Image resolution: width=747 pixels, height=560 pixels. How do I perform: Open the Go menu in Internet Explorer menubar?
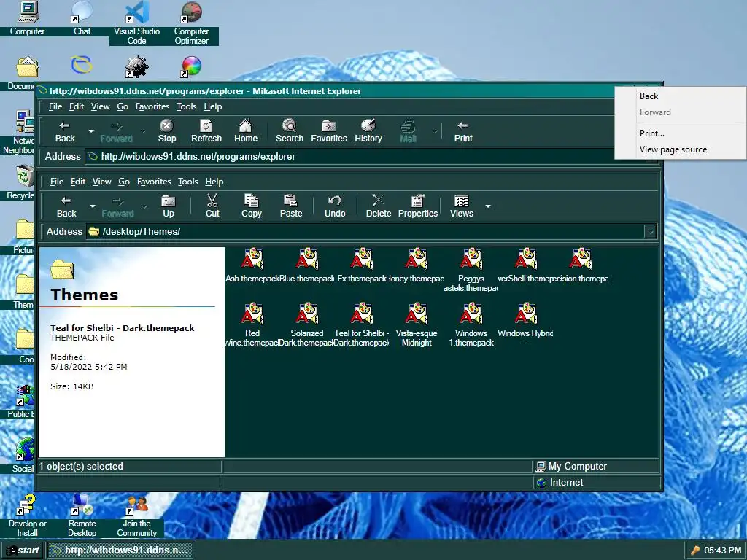point(123,106)
